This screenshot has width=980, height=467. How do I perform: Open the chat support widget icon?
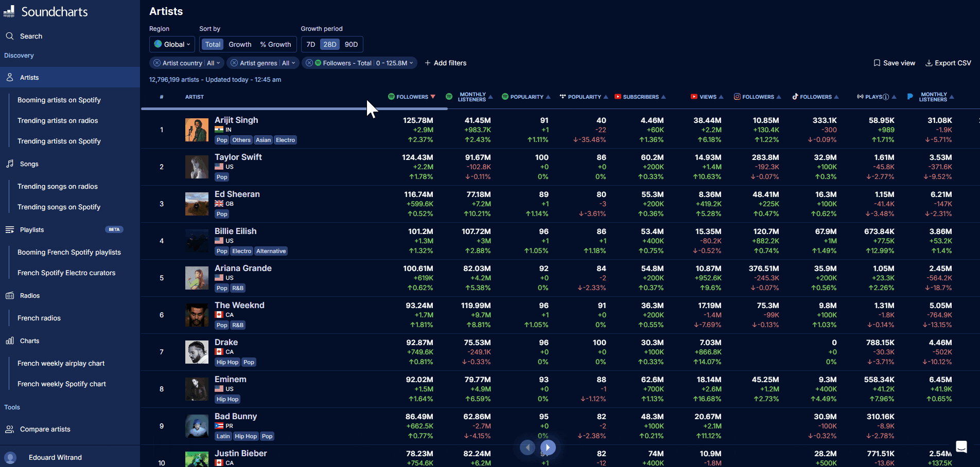point(961,446)
